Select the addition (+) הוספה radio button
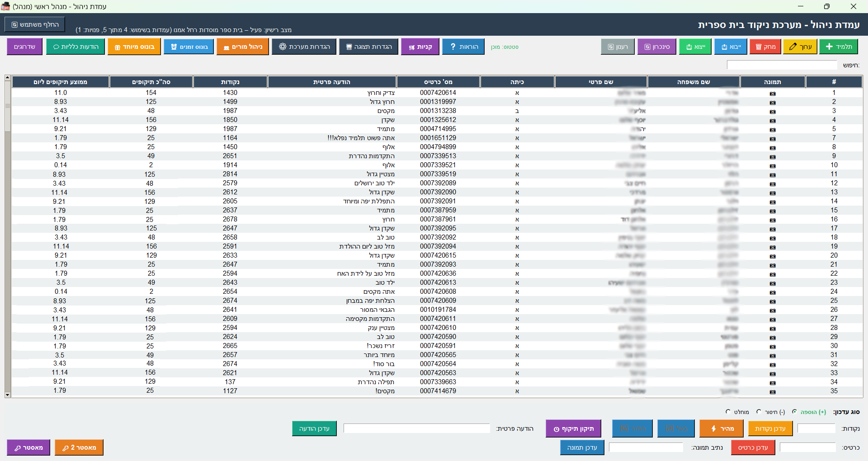868x461 pixels. point(794,412)
